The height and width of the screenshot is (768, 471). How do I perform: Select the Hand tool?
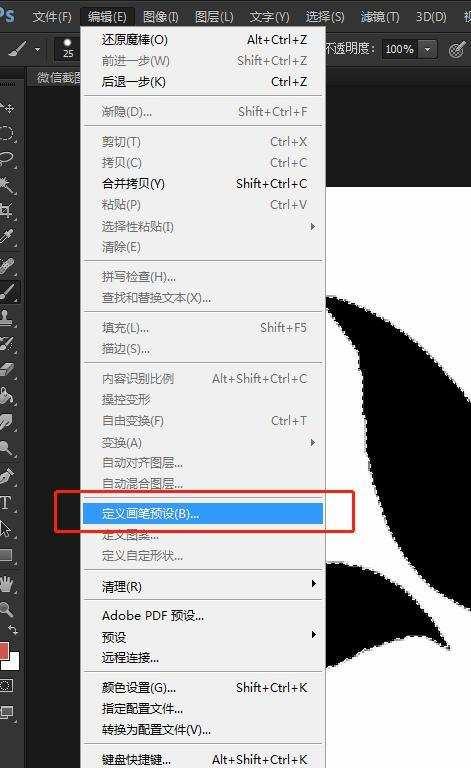click(6, 584)
